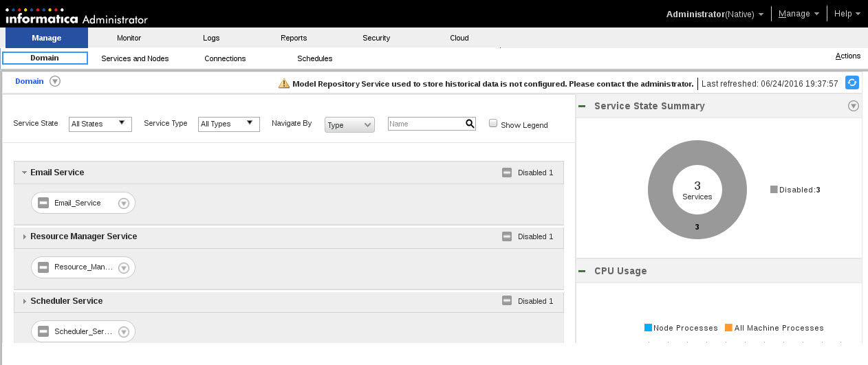Open the Service State dropdown (All States)

pos(100,124)
